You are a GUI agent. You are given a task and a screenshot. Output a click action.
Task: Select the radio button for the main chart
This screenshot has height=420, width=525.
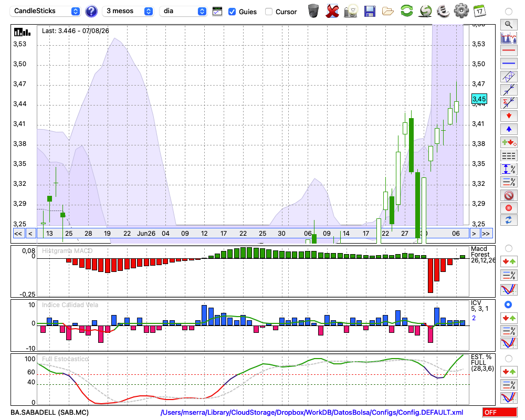point(509,12)
